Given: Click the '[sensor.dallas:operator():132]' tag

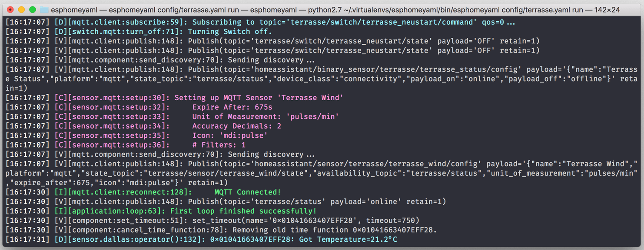Looking at the screenshot, I should pyautogui.click(x=130, y=240).
